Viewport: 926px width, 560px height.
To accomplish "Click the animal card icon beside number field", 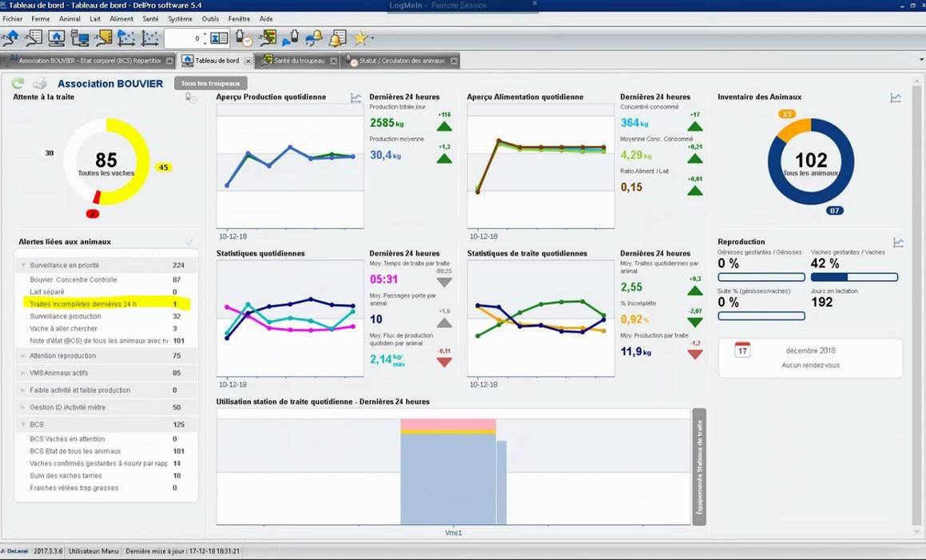I will tap(219, 38).
